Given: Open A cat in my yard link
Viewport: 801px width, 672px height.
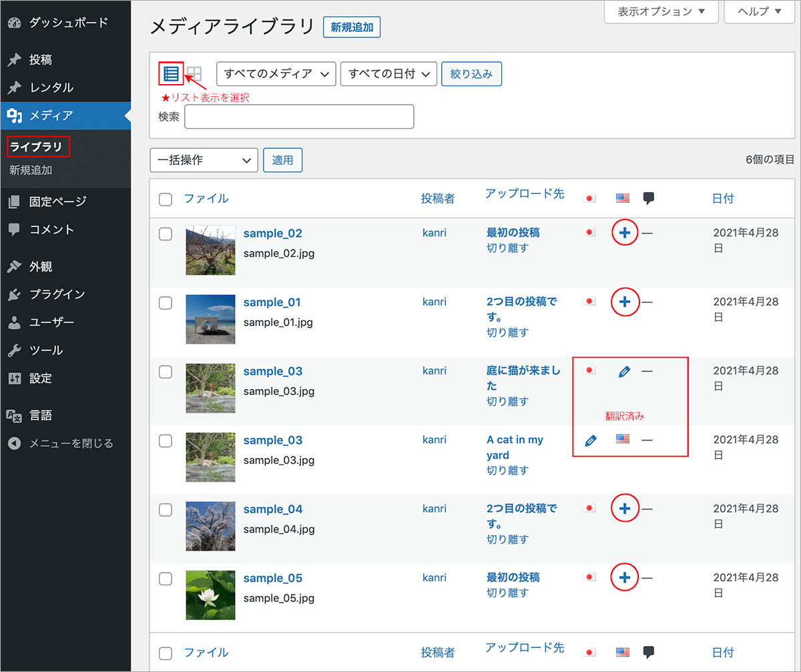Looking at the screenshot, I should point(515,447).
